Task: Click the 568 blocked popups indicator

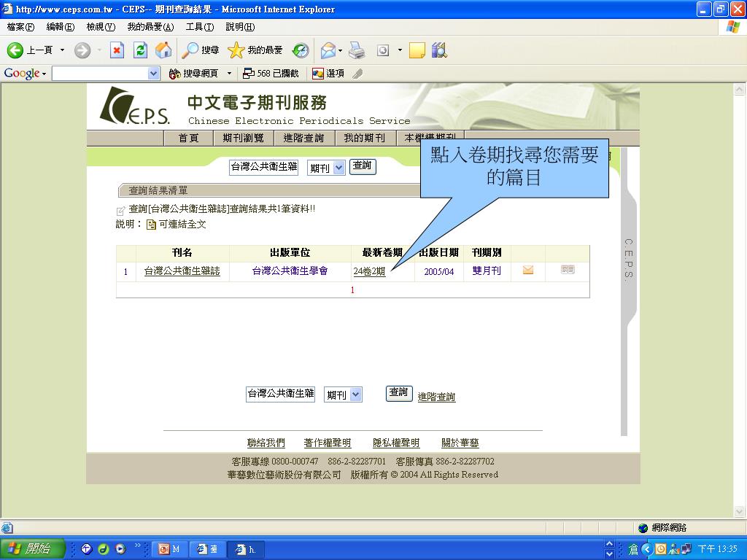Action: click(271, 74)
